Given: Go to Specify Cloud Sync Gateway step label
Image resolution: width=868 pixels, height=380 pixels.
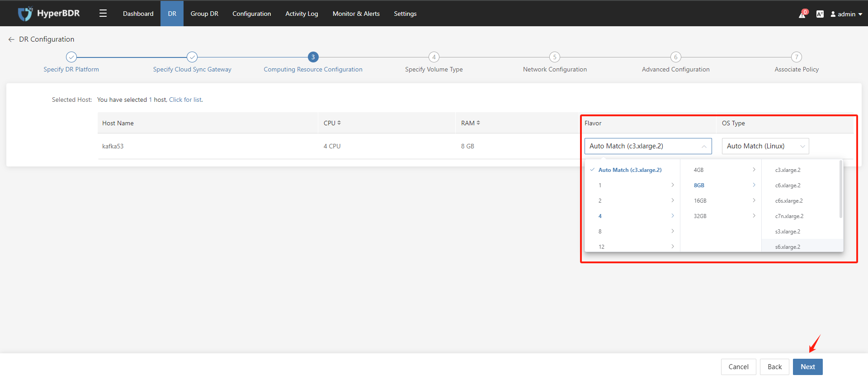Looking at the screenshot, I should coord(192,69).
